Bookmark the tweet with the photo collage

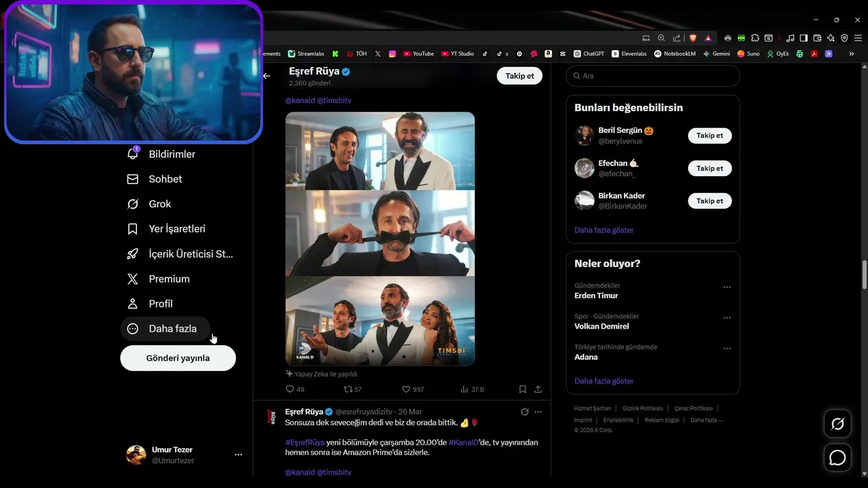tap(522, 390)
